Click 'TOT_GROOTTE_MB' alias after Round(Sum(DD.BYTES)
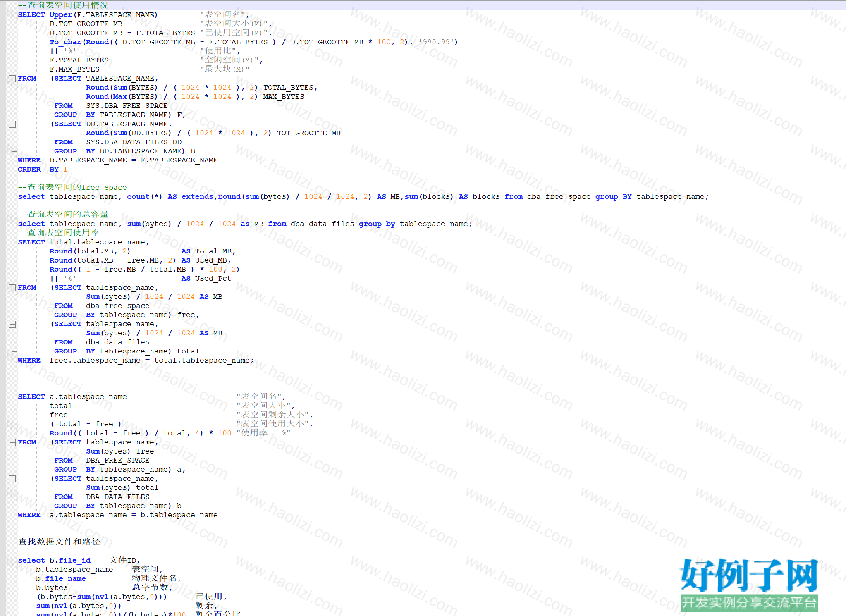 [309, 133]
